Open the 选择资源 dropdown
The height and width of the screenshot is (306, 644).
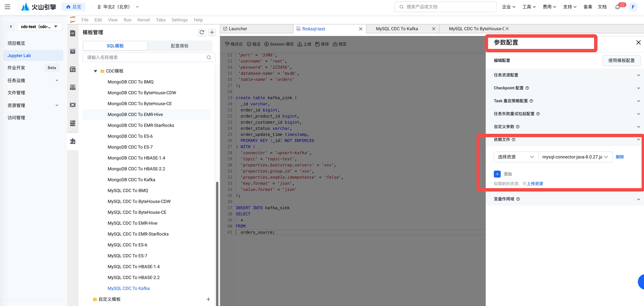pyautogui.click(x=515, y=157)
